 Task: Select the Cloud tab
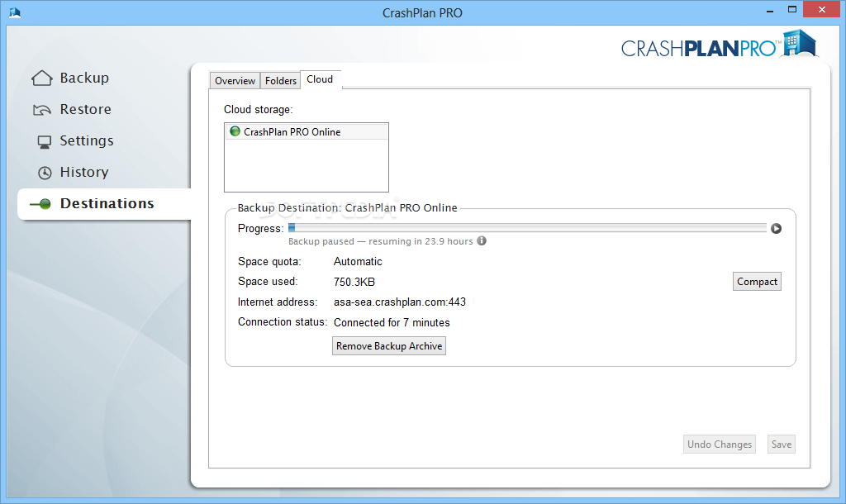[x=320, y=79]
